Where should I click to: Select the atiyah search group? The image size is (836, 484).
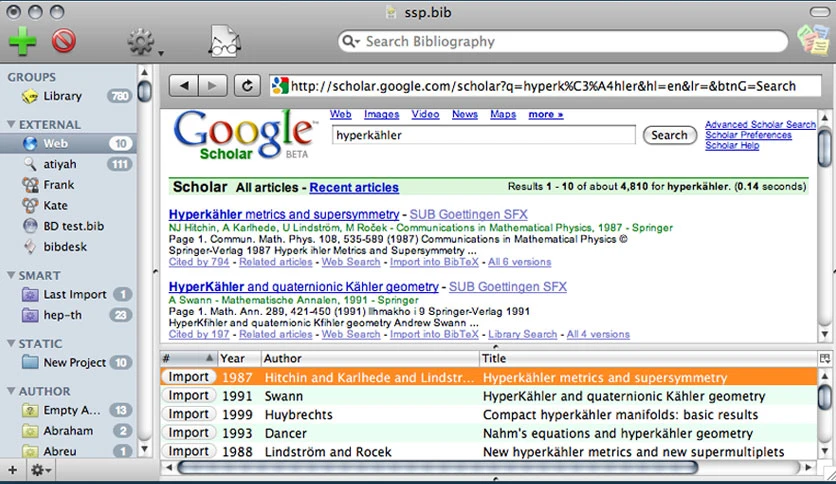tap(68, 164)
